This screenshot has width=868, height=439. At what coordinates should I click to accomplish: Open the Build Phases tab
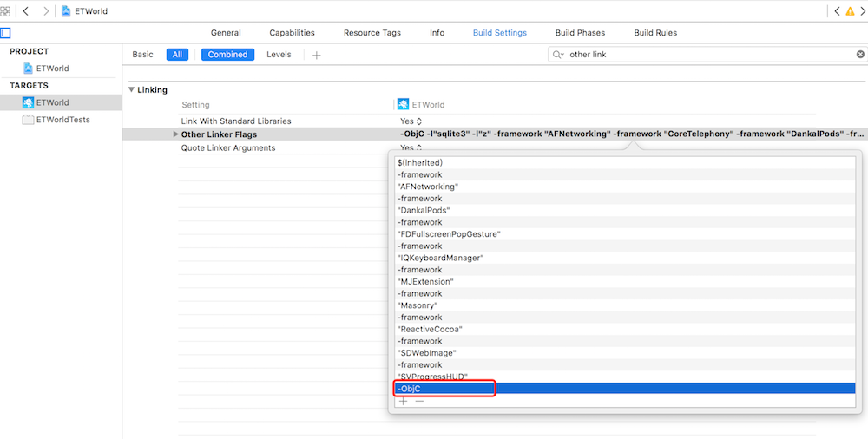point(580,33)
